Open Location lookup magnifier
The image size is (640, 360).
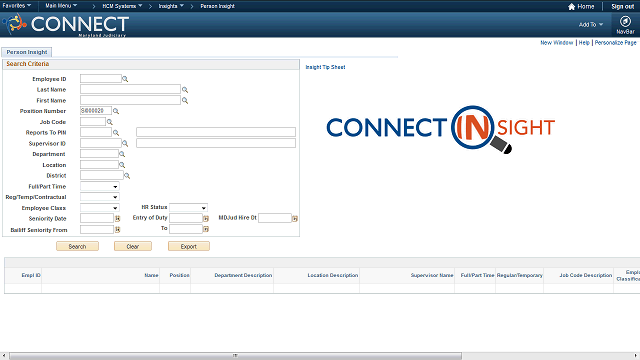pyautogui.click(x=122, y=165)
